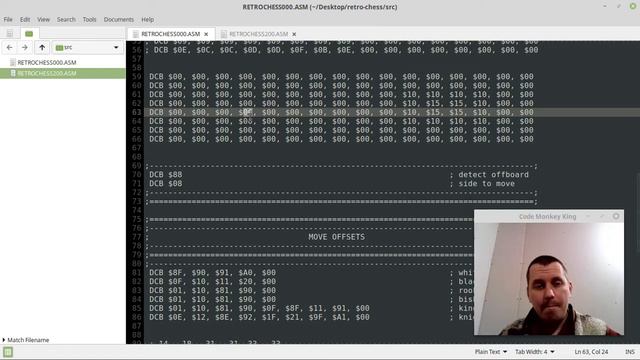Viewport: 640px width, 360px height.
Task: Switch to the RETROCHESS200.ASM tab
Action: pyautogui.click(x=258, y=34)
